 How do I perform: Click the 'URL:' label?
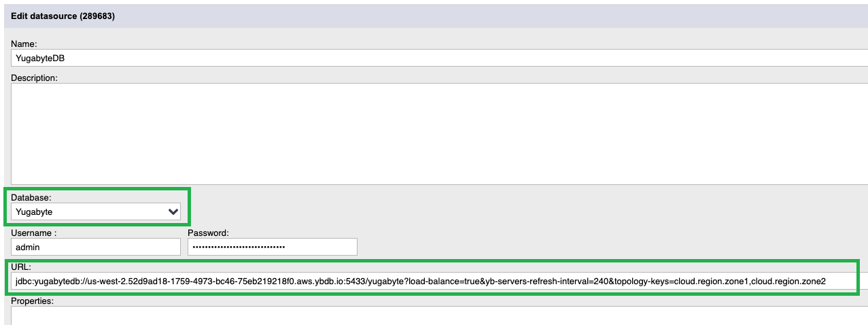click(x=21, y=267)
